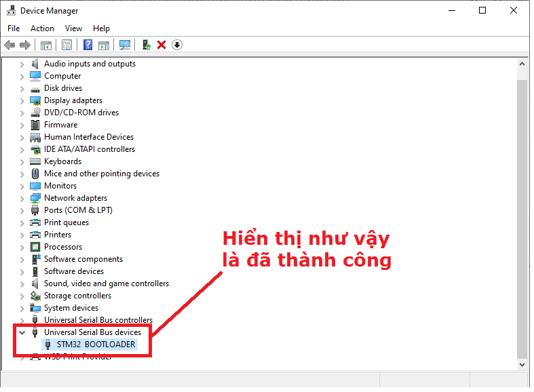Screen dimensions: 534x392
Task: Expand the Network adapters category
Action: point(22,198)
